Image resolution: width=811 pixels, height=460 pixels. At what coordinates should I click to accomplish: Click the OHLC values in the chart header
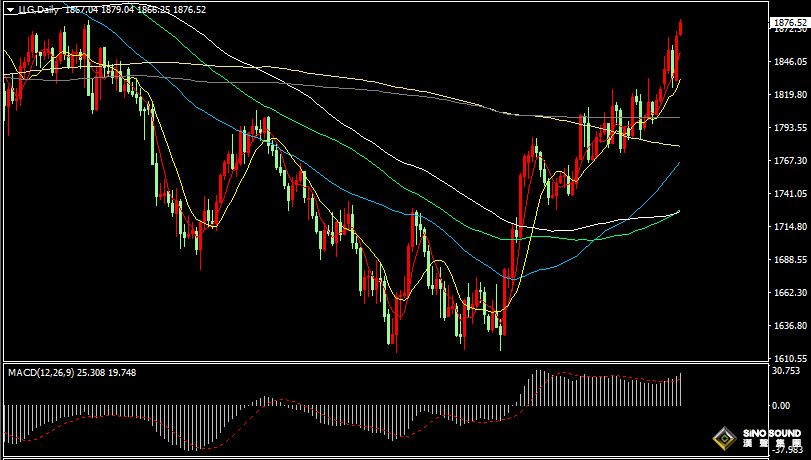[136, 10]
